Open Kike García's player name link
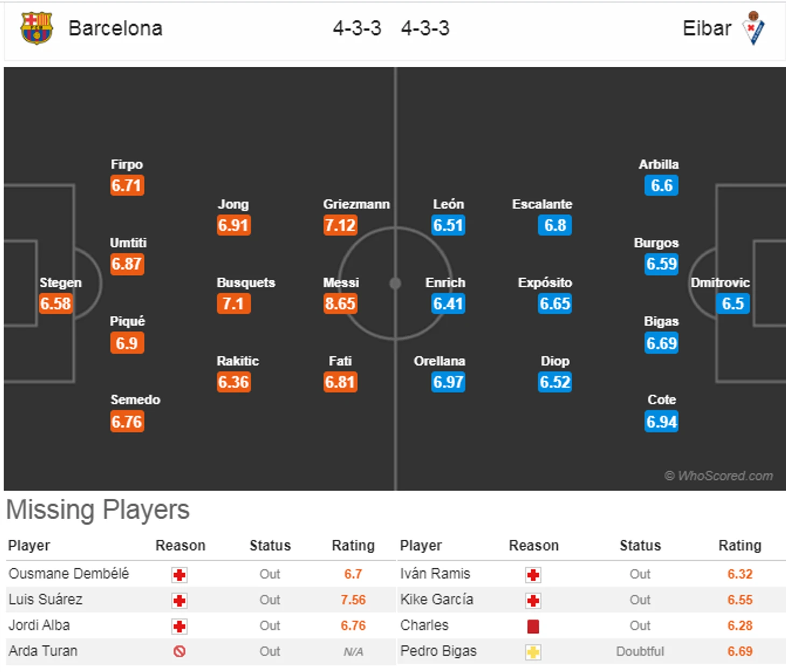Viewport: 786px width, 672px height. click(x=437, y=599)
